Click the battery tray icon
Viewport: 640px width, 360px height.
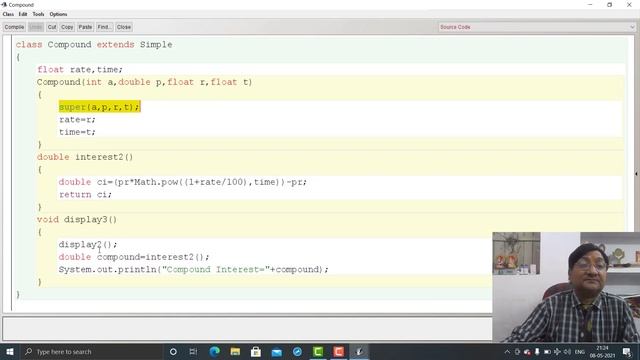coord(547,351)
